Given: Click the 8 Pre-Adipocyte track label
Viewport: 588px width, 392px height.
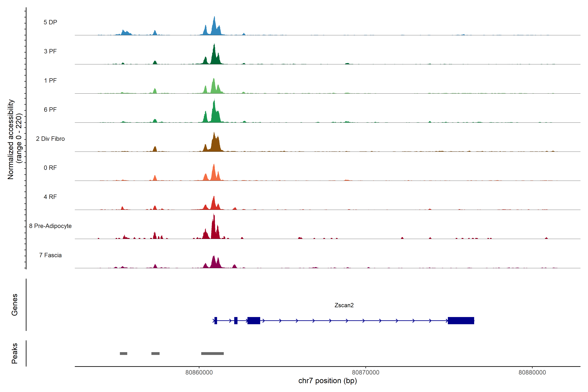Looking at the screenshot, I should pos(50,226).
